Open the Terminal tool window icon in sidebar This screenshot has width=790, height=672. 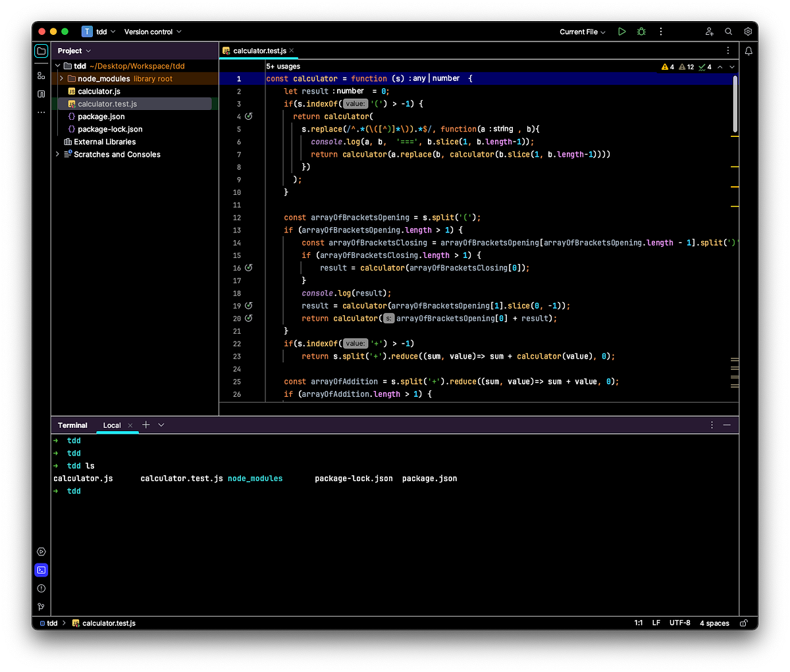tap(41, 570)
